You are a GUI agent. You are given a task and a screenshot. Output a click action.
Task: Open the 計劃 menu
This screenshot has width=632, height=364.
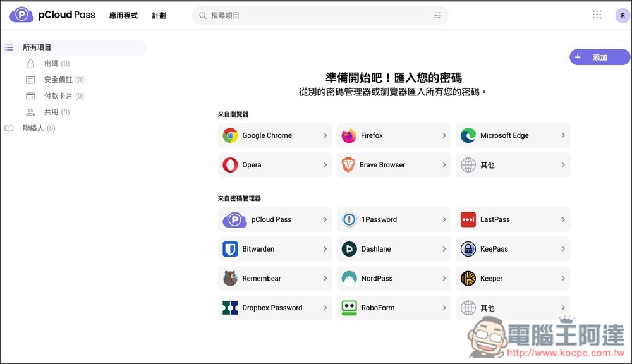pyautogui.click(x=159, y=16)
